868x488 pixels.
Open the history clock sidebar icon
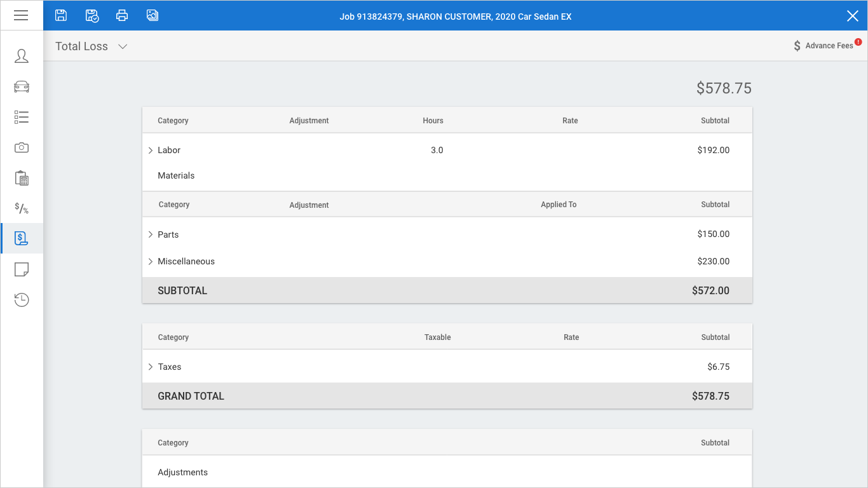(22, 300)
